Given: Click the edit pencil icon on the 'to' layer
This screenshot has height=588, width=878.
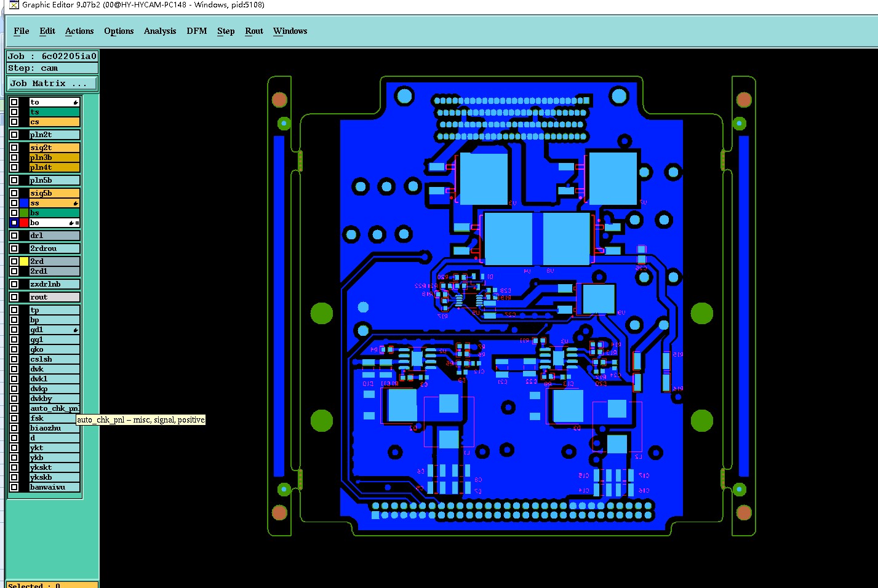Looking at the screenshot, I should (76, 103).
